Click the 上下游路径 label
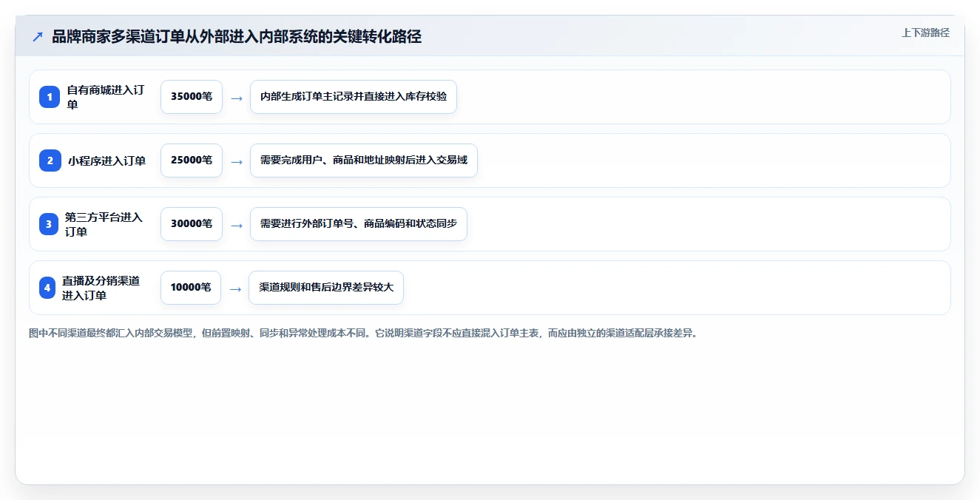 pos(925,33)
